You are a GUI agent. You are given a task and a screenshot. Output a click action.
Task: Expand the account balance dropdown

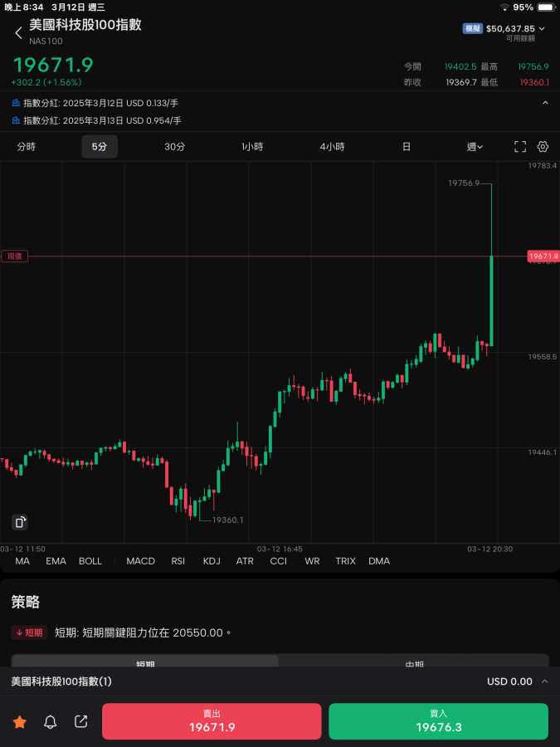[x=543, y=28]
